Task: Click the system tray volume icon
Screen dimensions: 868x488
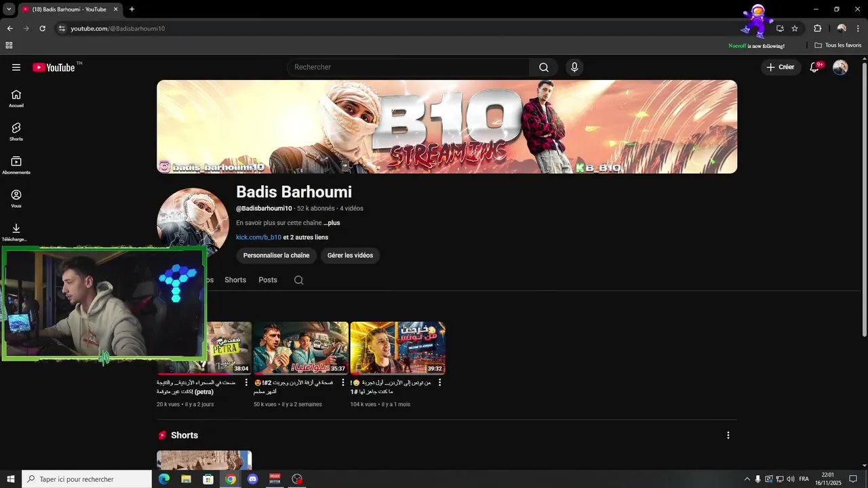Action: point(791,479)
